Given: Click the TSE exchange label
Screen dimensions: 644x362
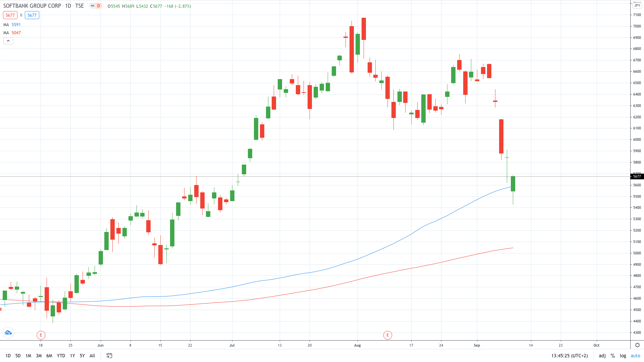Looking at the screenshot, I should pyautogui.click(x=79, y=6).
